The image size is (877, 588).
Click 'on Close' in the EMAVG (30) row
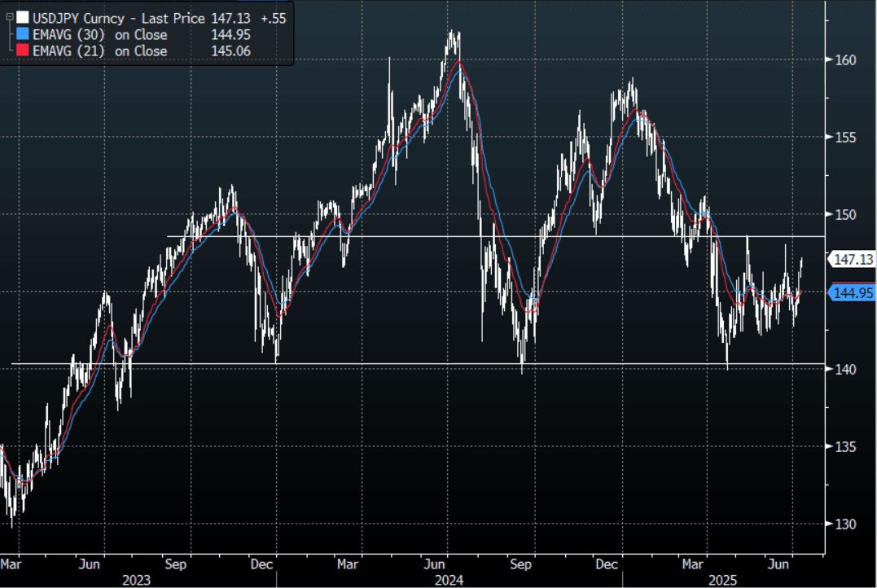(141, 35)
